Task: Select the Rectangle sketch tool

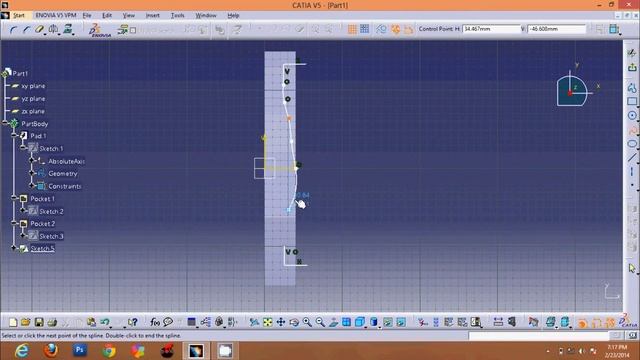Action: [632, 101]
